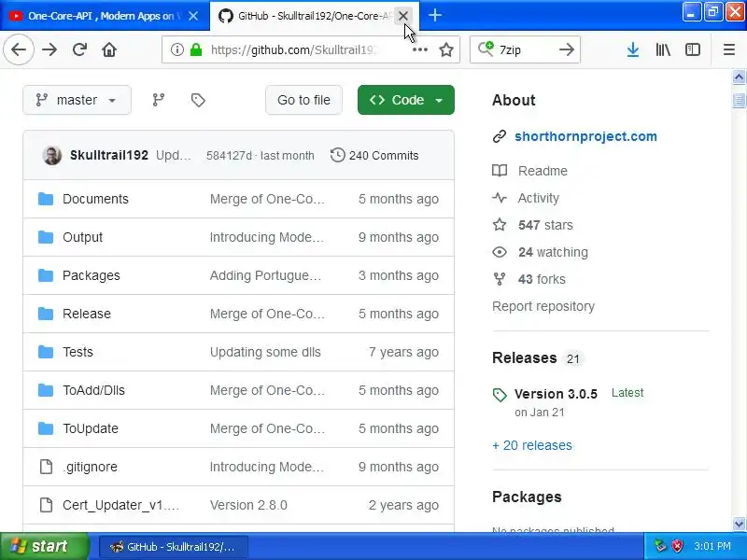Click the Documents folder icon
The image size is (747, 560).
pyautogui.click(x=46, y=199)
